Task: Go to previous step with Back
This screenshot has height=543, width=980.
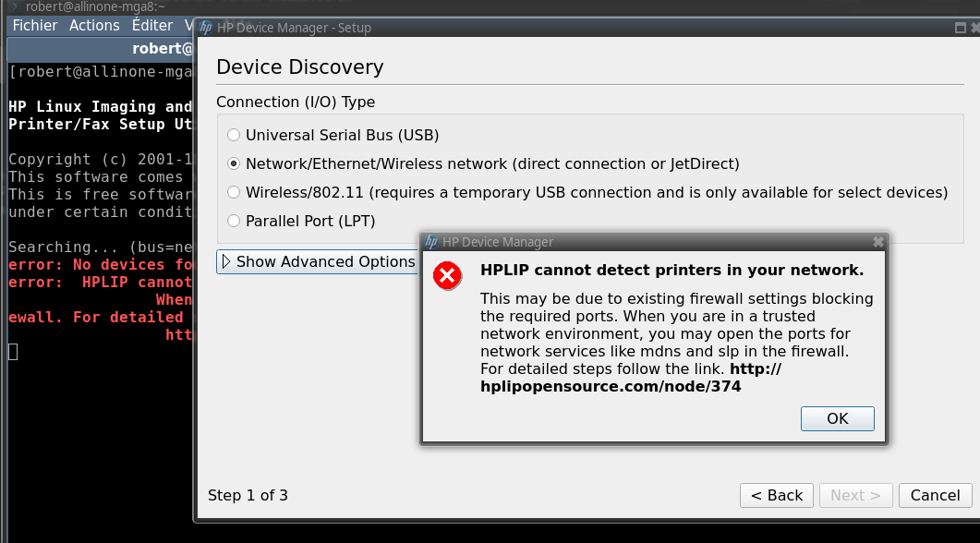Action: pyautogui.click(x=777, y=496)
